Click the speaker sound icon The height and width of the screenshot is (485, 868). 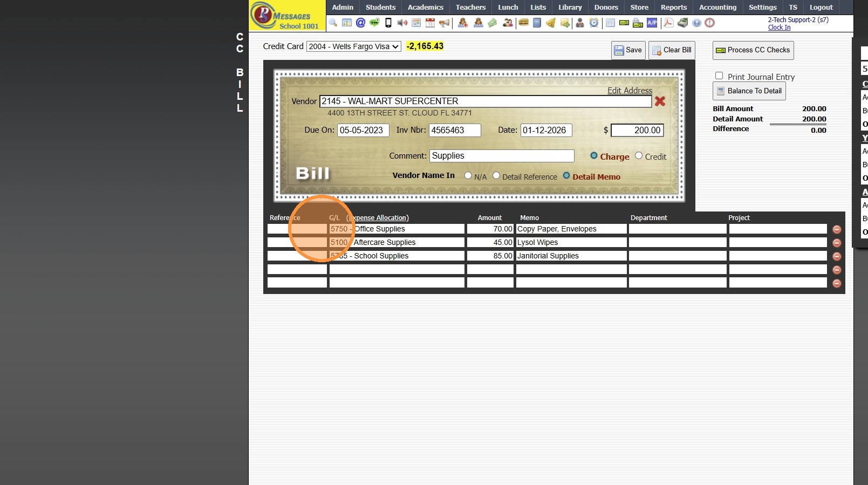click(402, 23)
